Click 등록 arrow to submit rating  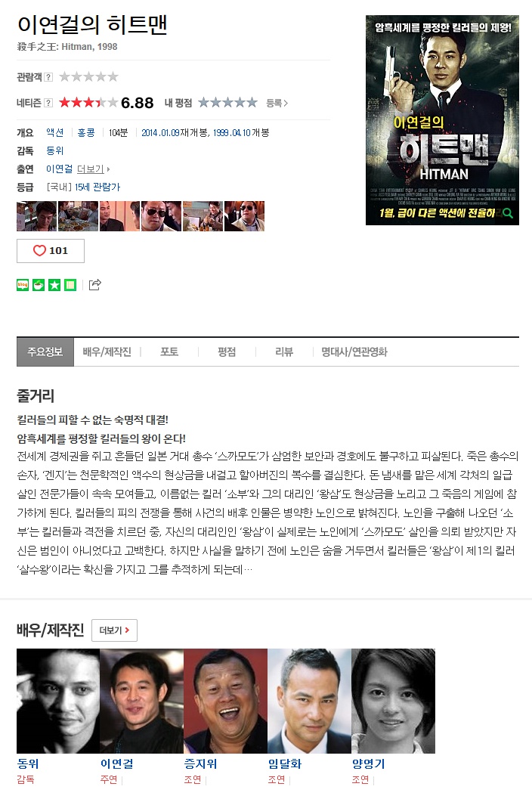pos(277,103)
